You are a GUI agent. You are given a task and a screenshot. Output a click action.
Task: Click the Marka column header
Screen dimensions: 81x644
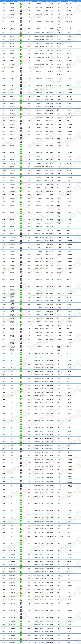[4, 1]
